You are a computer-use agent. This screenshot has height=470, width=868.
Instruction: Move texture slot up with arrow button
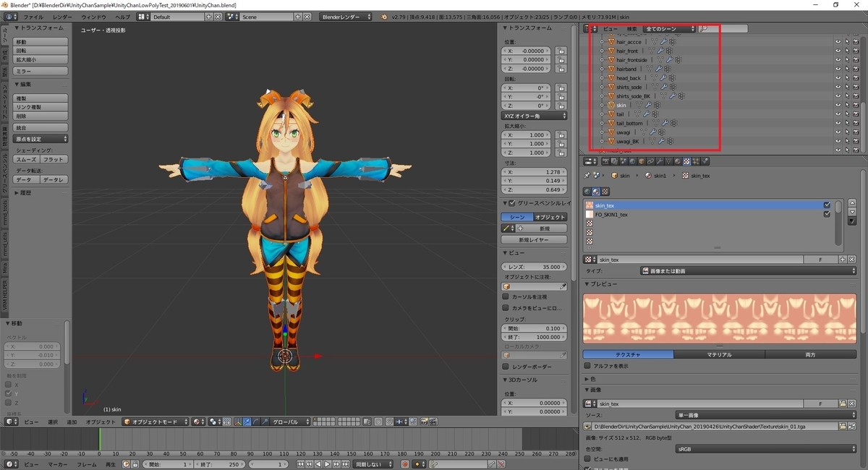click(x=852, y=203)
